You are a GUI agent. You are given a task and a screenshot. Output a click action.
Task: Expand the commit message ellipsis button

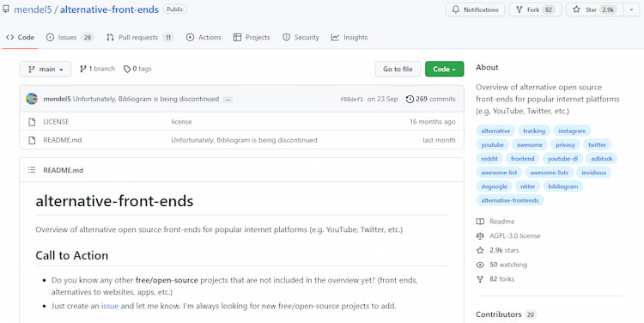[228, 100]
